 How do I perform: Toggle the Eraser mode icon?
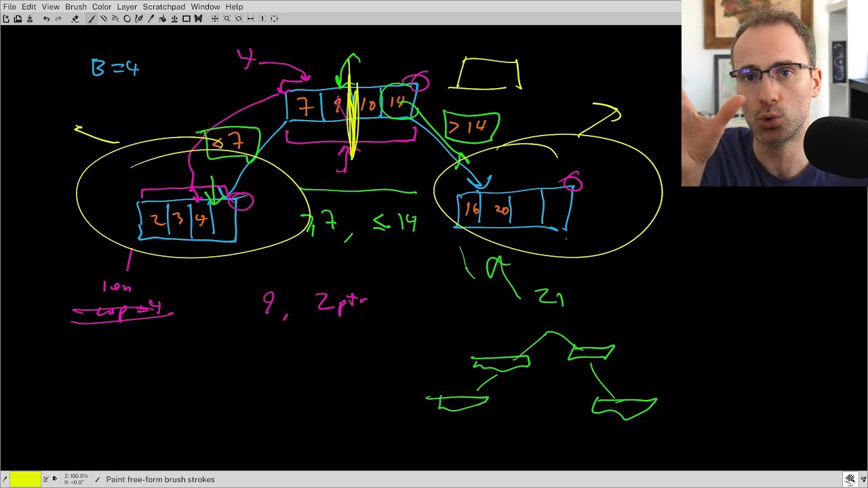click(x=75, y=19)
